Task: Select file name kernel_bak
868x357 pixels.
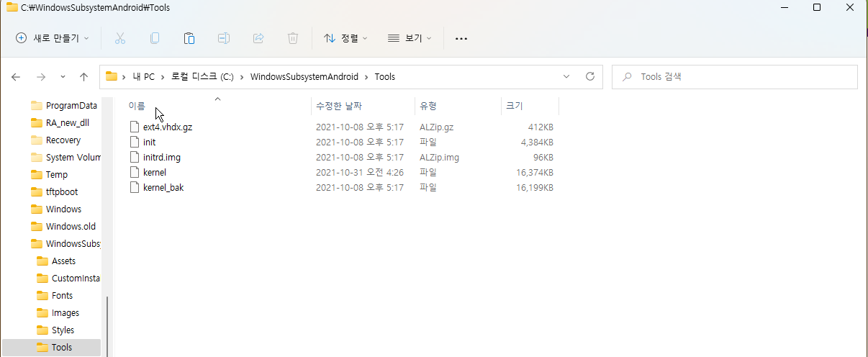Action: [163, 187]
